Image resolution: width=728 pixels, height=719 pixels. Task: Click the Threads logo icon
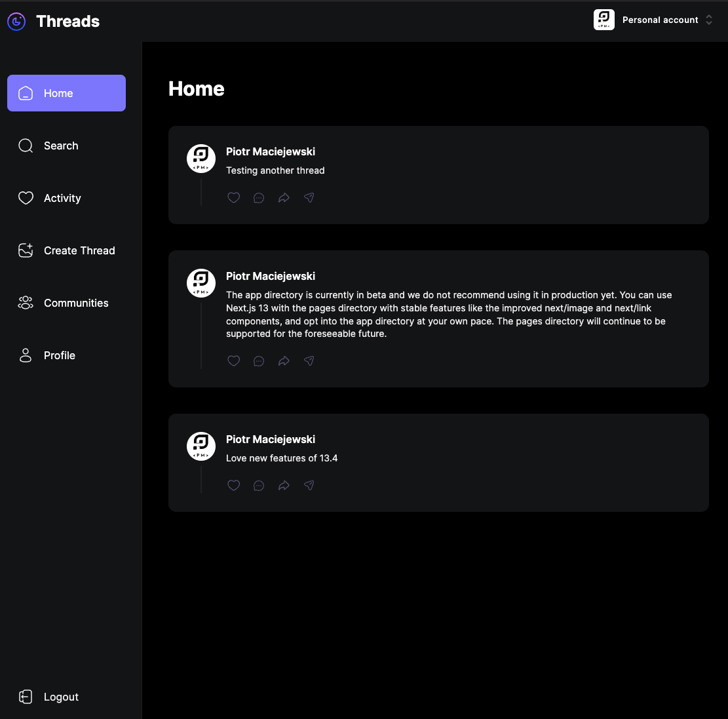pos(16,22)
